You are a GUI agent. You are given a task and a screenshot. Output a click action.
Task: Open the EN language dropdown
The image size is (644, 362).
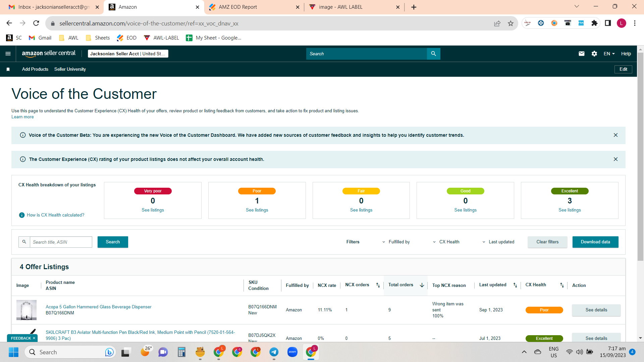pos(609,54)
